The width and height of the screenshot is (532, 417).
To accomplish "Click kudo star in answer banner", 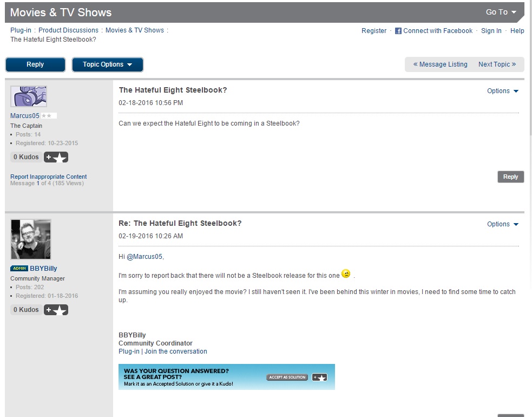I will coord(320,377).
